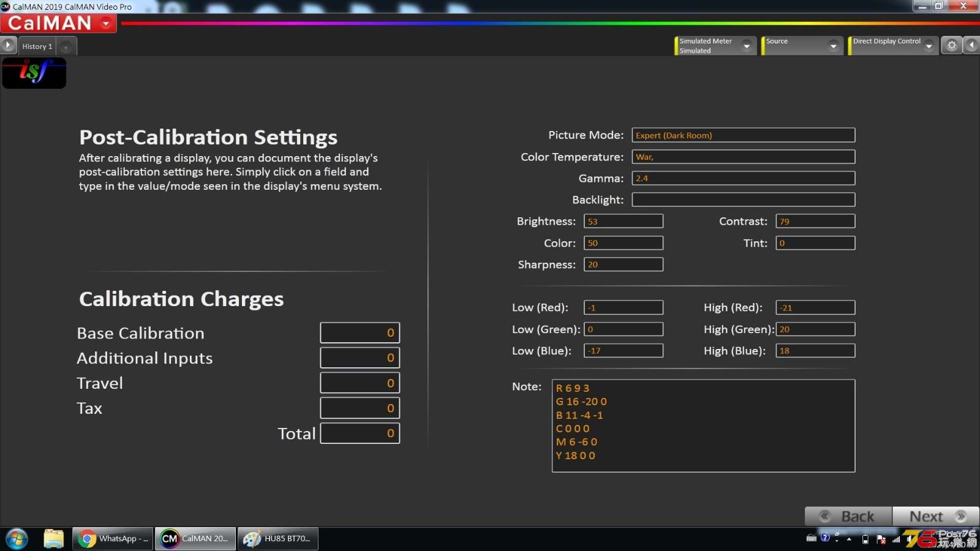Click the 'Y 18 0 0' note line
Image resolution: width=980 pixels, height=551 pixels.
tap(575, 455)
